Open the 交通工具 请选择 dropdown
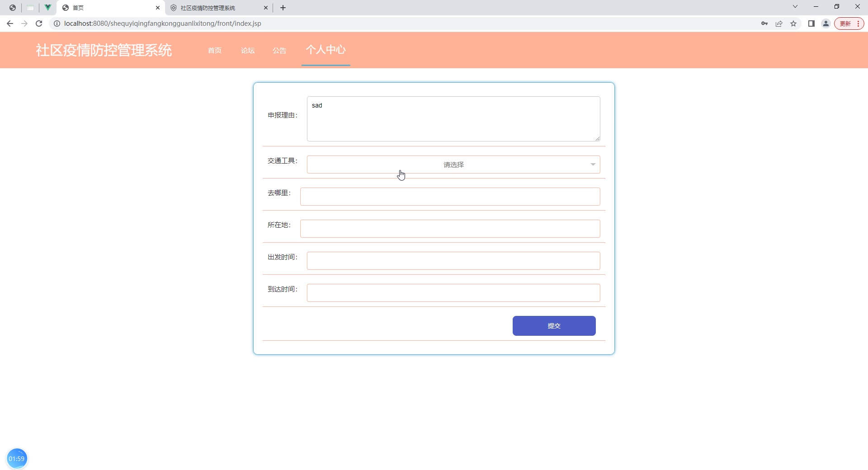Viewport: 868px width, 470px height. coord(453,164)
